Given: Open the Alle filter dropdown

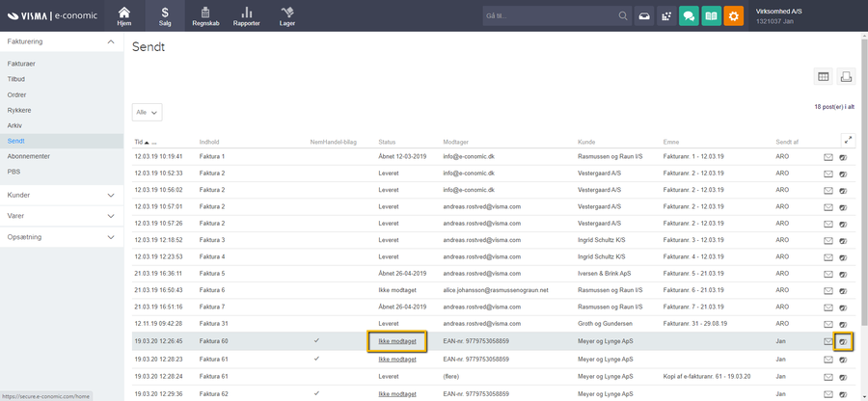Looking at the screenshot, I should 147,112.
